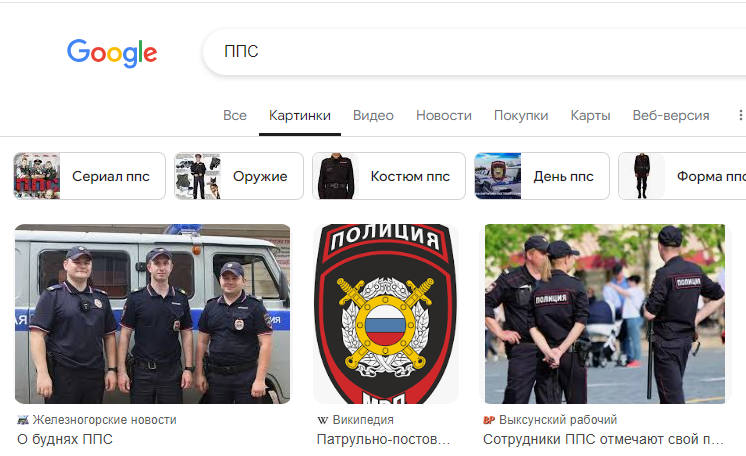Select the Оружие chip thumbnail

pos(198,176)
